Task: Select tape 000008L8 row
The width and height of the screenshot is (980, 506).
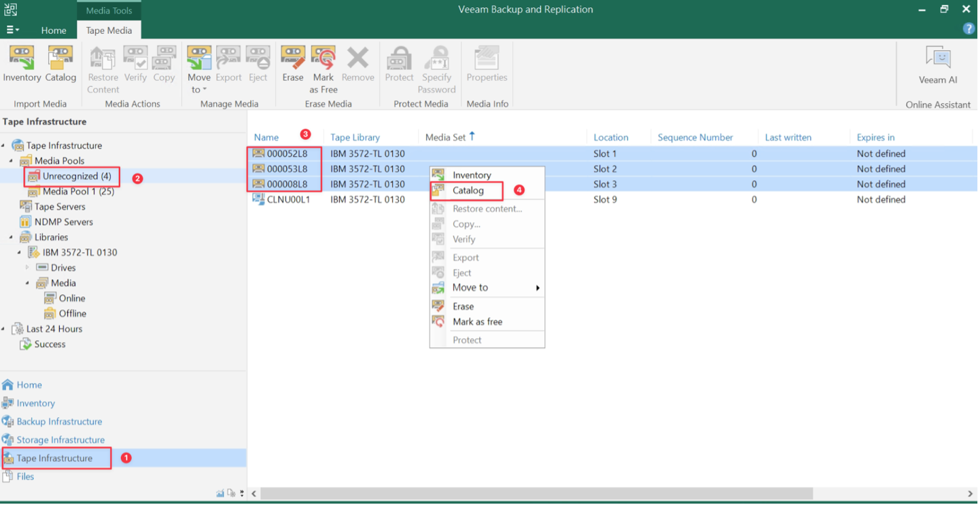Action: 612,184
